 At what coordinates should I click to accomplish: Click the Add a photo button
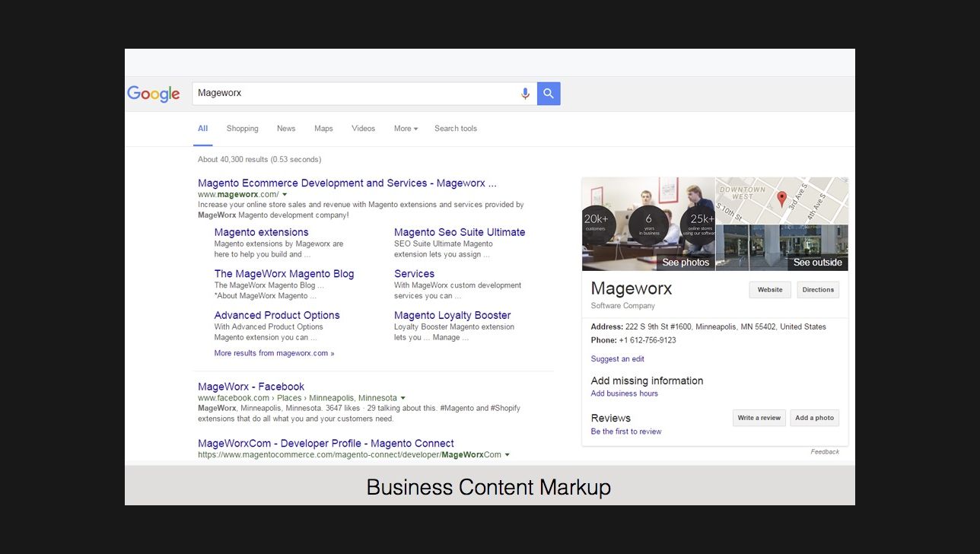(814, 418)
